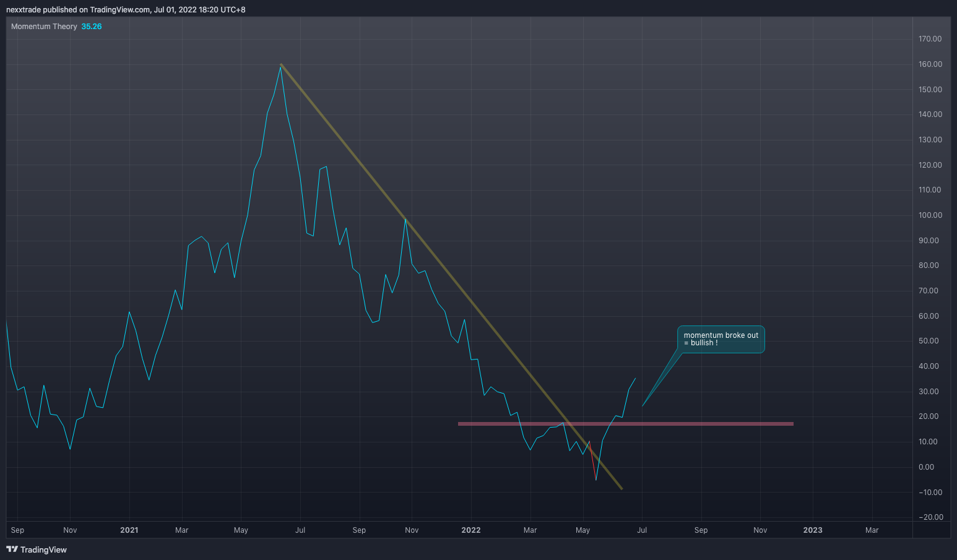Screen dimensions: 957x560
Task: Click the 170.00 price axis label
Action: pyautogui.click(x=930, y=39)
